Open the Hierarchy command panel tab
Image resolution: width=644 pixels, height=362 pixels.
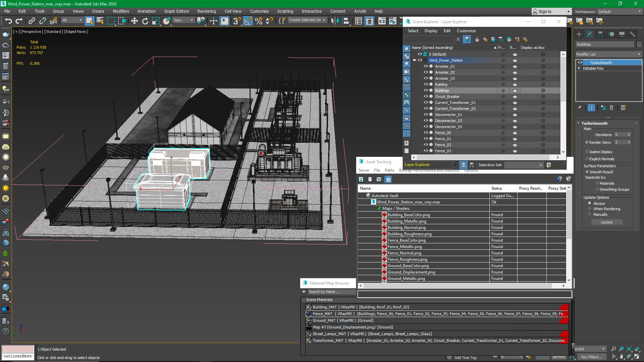coord(600,34)
